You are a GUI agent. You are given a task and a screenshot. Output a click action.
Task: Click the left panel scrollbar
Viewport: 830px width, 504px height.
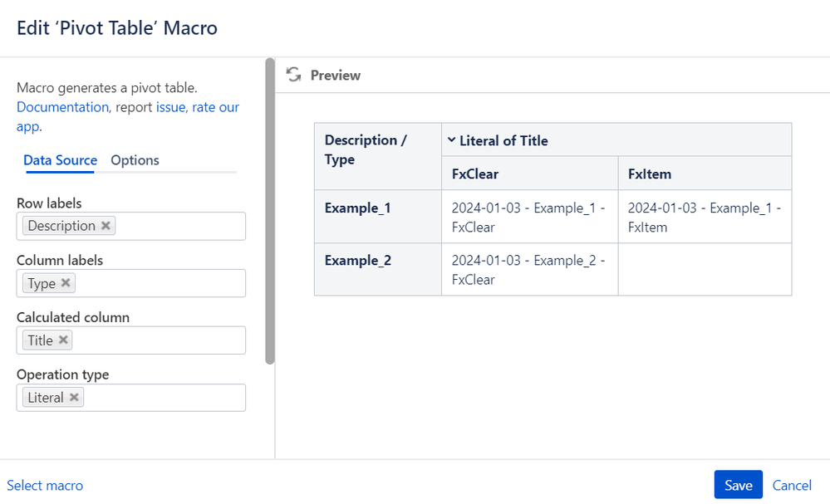[269, 209]
